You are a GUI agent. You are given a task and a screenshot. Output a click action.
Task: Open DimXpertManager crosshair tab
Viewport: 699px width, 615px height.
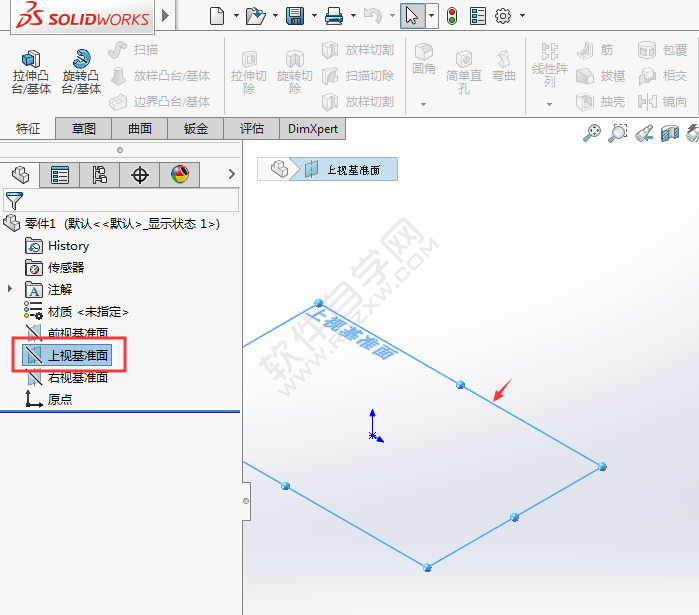(x=140, y=175)
